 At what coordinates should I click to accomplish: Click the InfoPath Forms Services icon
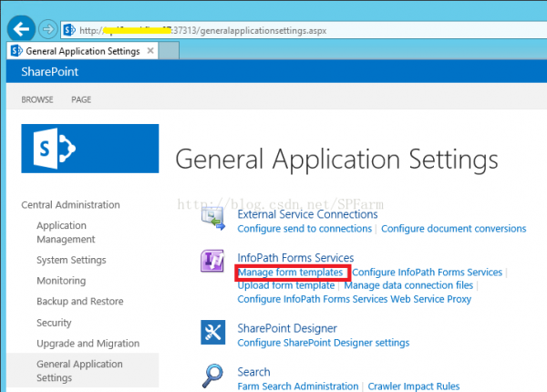tap(212, 261)
